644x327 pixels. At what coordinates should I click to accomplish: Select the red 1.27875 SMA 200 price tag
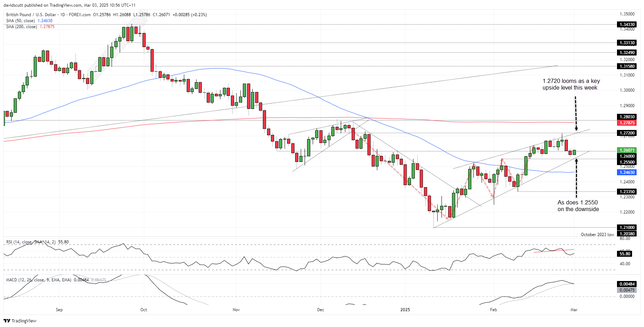[x=627, y=123]
